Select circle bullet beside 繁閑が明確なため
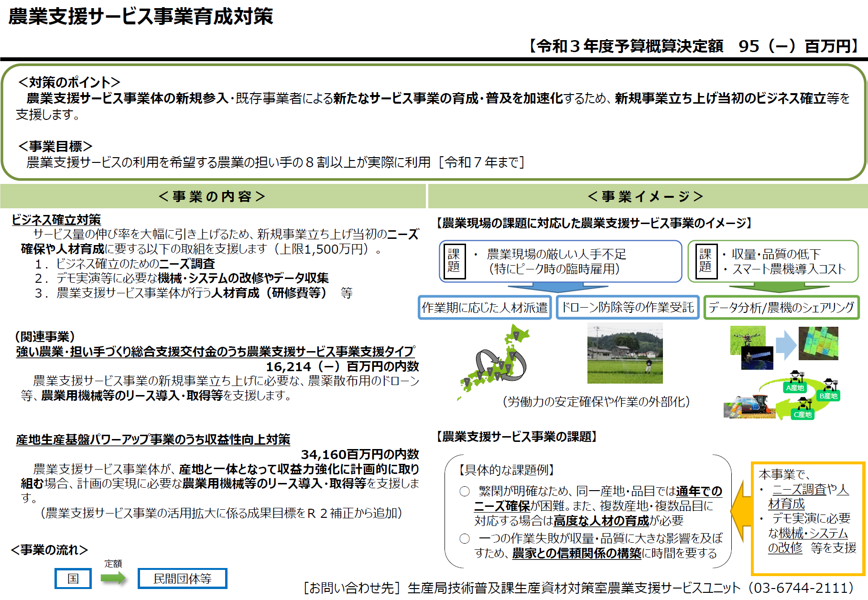The image size is (868, 600). tap(465, 491)
